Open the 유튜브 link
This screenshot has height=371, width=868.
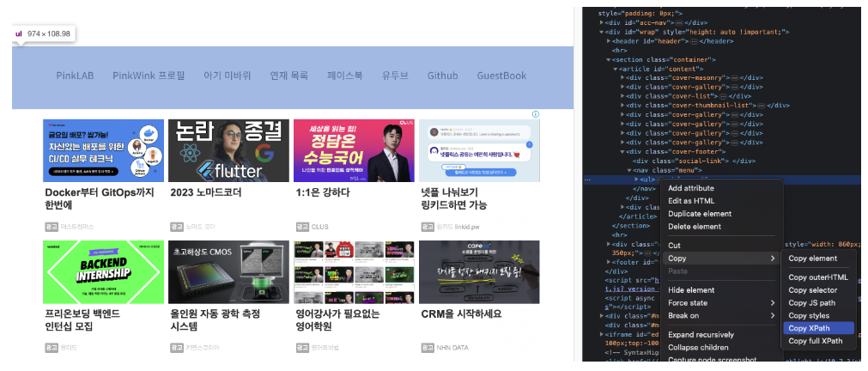pos(395,76)
